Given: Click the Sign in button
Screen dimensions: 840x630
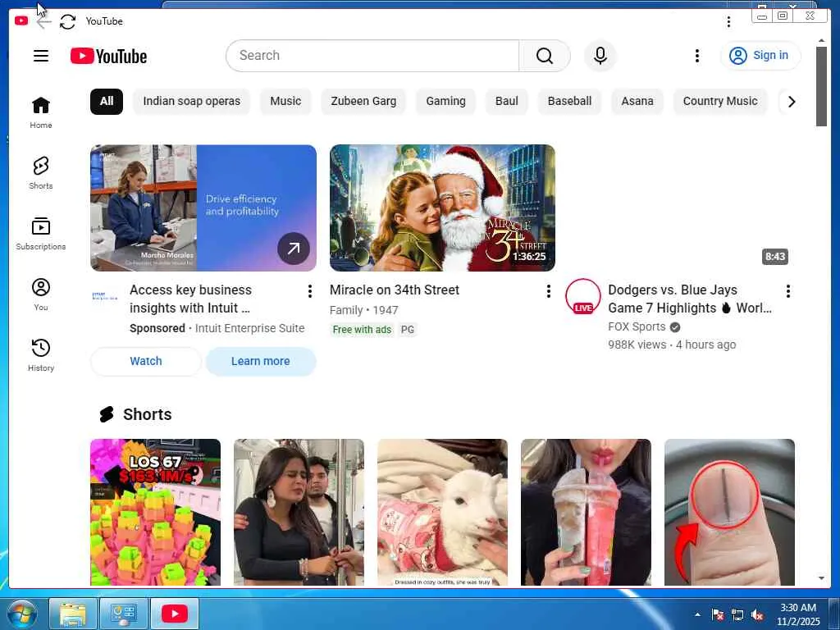Looking at the screenshot, I should pos(760,55).
